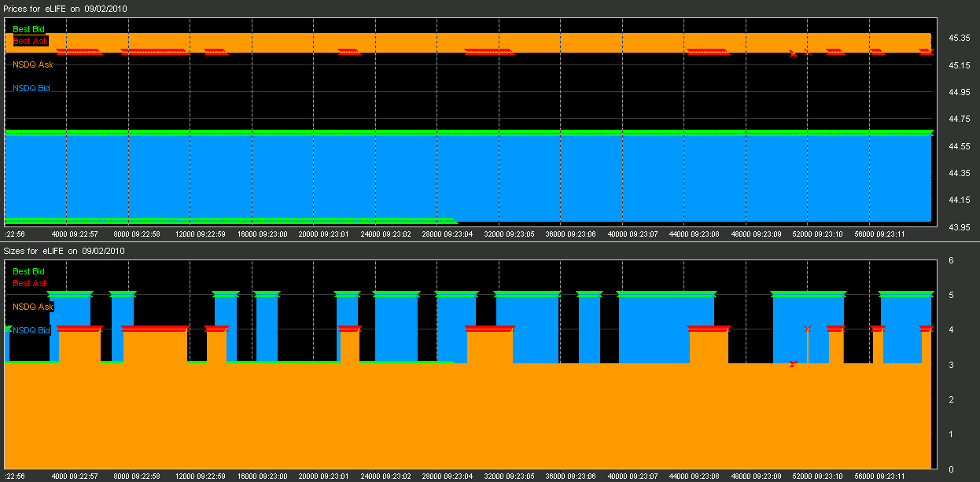Click the 45.15 price axis value
980x482 pixels.
(960, 64)
